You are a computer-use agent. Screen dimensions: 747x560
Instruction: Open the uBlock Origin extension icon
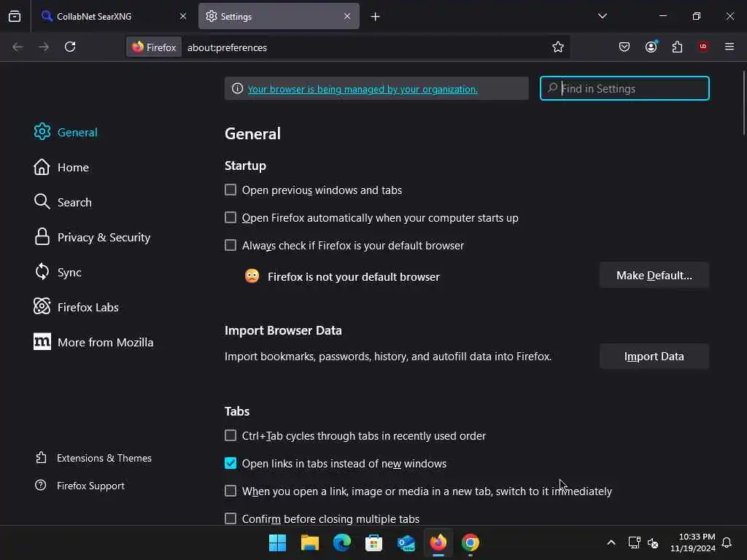pos(703,47)
